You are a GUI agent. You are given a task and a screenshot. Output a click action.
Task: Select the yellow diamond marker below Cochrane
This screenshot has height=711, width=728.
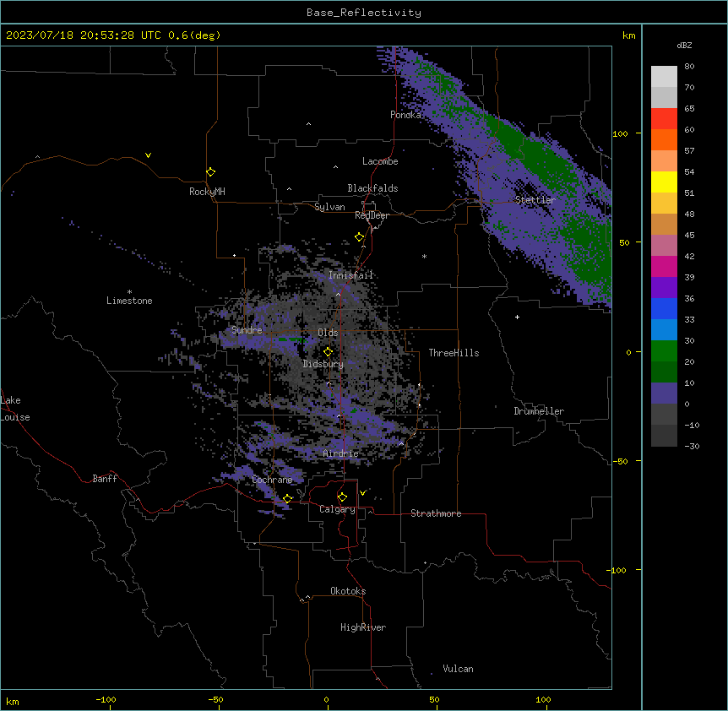pos(287,498)
